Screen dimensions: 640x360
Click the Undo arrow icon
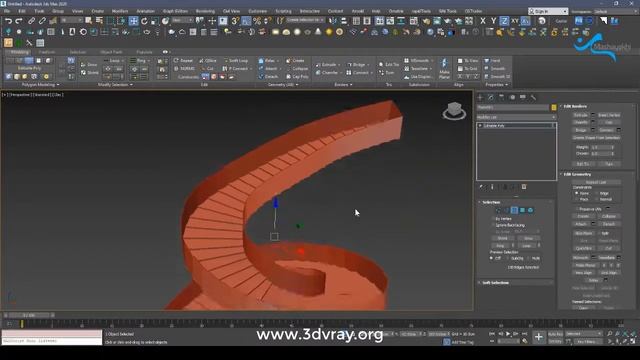[8, 20]
